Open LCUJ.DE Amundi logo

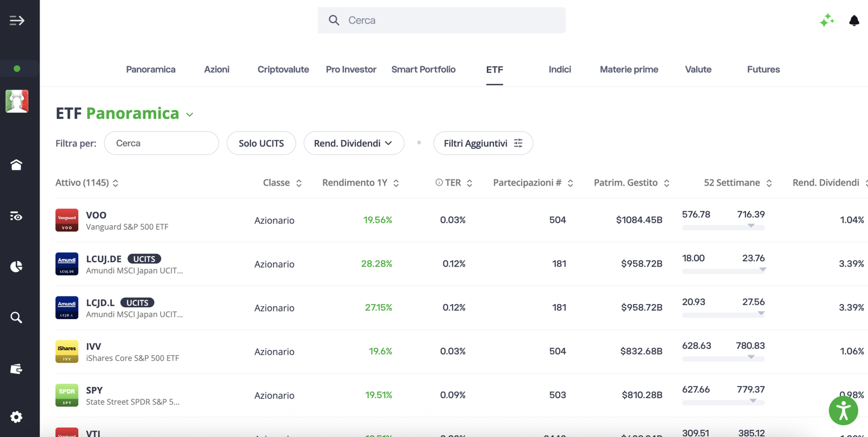point(67,264)
